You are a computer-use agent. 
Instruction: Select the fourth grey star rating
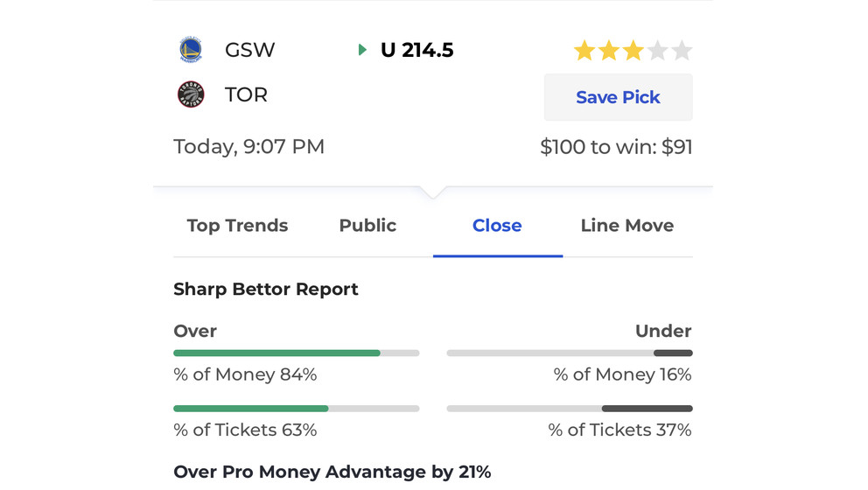[x=657, y=51]
